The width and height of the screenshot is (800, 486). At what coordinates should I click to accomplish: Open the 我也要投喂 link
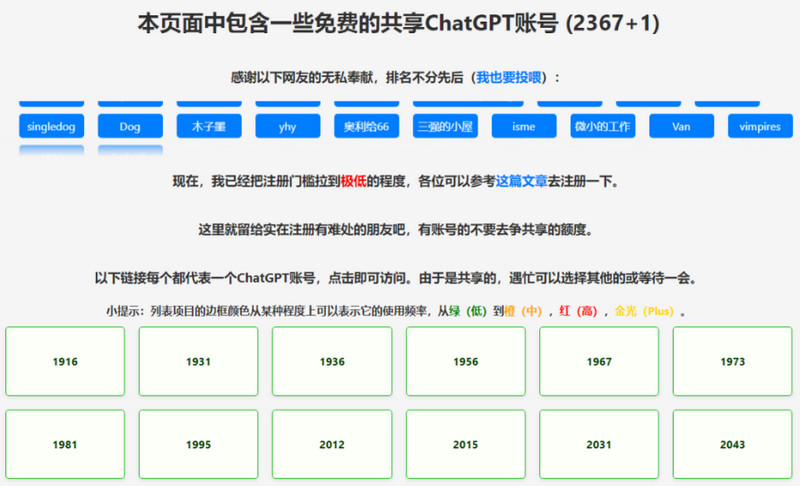[508, 78]
